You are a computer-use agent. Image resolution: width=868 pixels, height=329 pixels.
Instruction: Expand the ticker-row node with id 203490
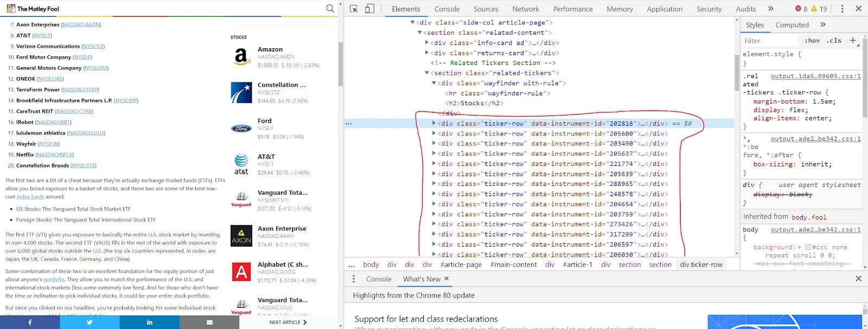(x=433, y=143)
